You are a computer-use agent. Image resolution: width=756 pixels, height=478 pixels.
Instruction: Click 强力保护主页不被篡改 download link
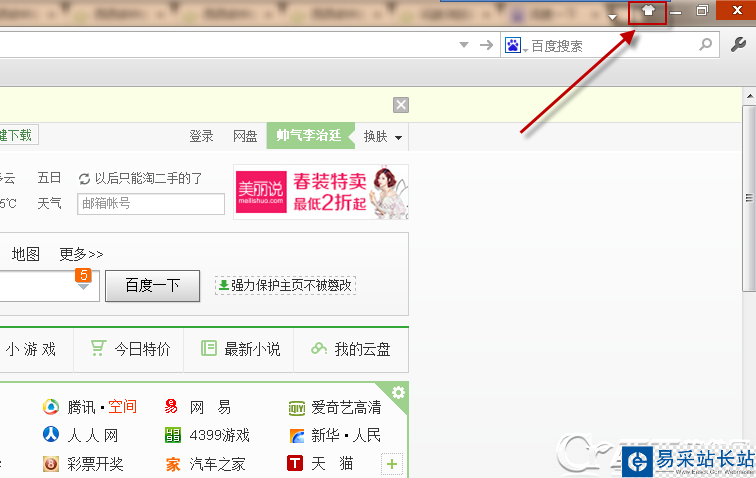(x=285, y=285)
